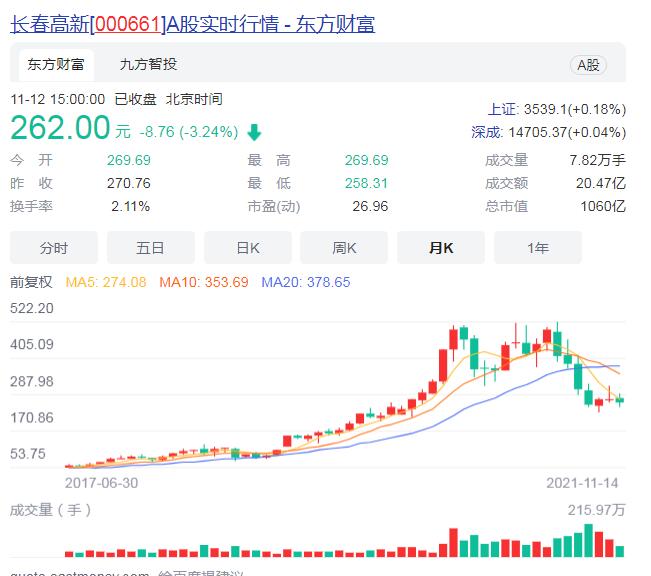Click the 成交量（手）volume chart label
Screen dimensions: 651x576
click(50, 510)
